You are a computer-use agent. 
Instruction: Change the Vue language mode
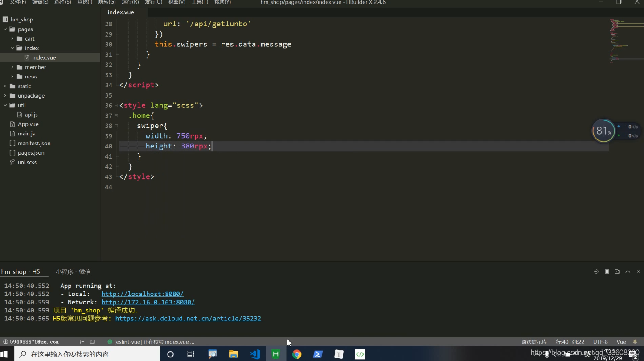click(x=621, y=342)
